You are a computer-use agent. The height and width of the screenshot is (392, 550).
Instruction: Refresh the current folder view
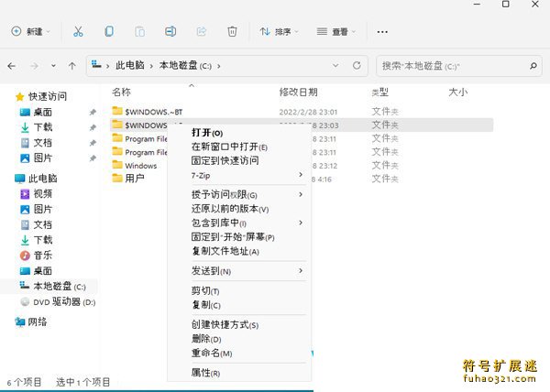tap(357, 66)
